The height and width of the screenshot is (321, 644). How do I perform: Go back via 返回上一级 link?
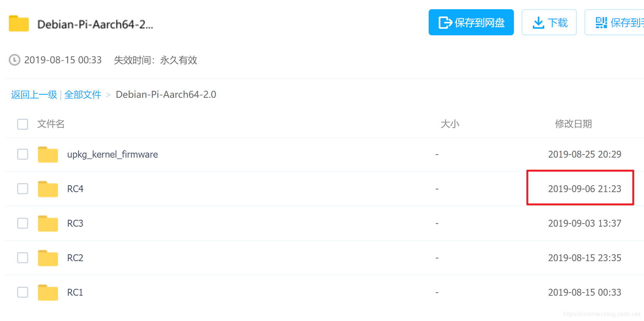[34, 95]
